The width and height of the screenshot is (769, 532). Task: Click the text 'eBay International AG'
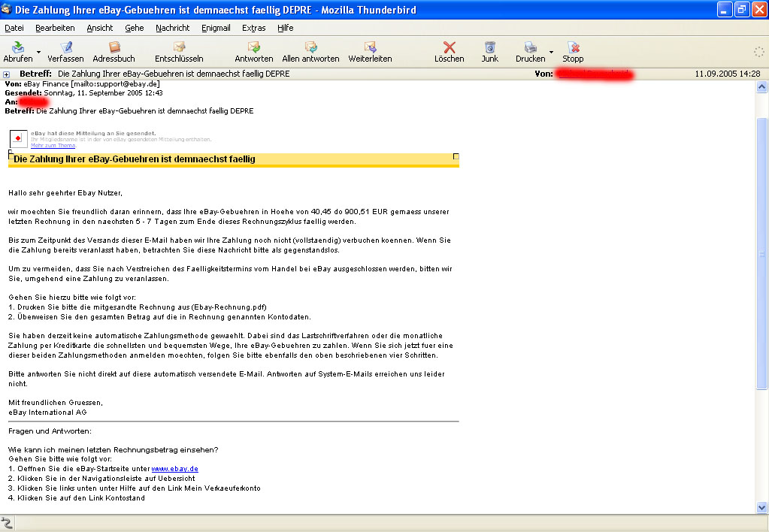pos(47,413)
